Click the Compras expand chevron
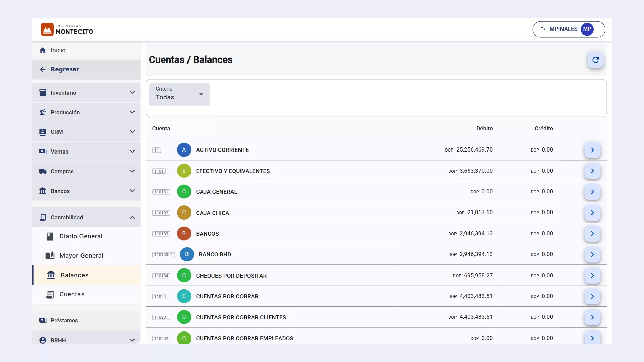This screenshot has height=362, width=644. point(132,171)
